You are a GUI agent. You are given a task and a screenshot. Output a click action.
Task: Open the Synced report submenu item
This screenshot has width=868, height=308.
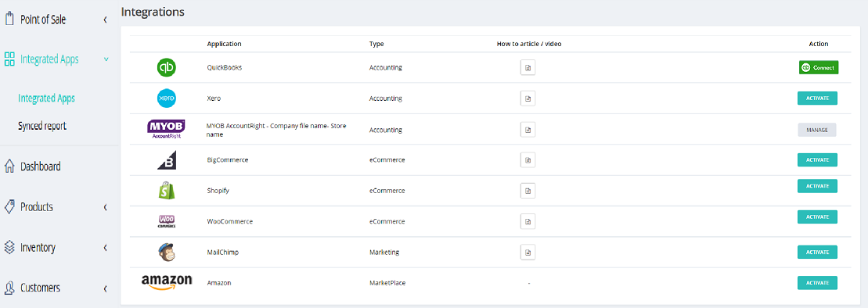[x=42, y=126]
